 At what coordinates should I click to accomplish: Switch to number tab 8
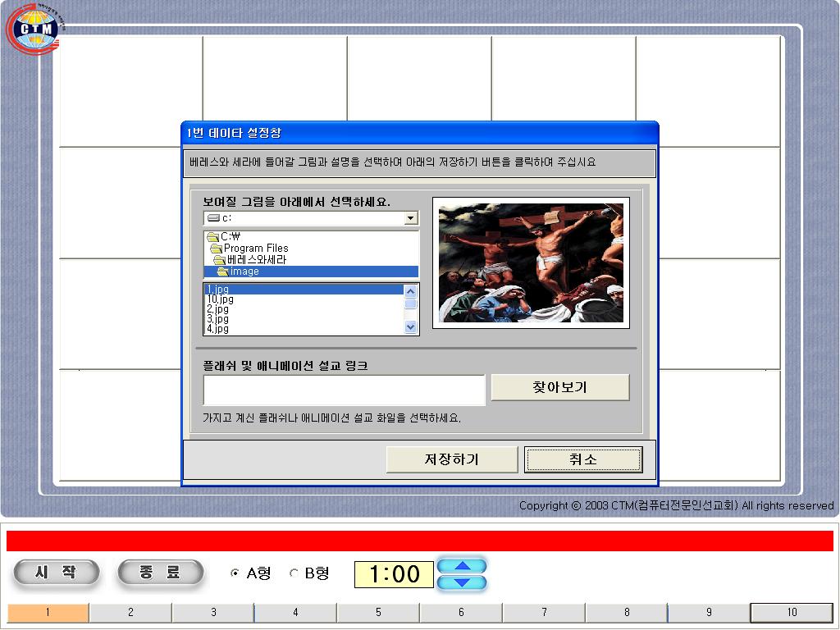tap(626, 612)
